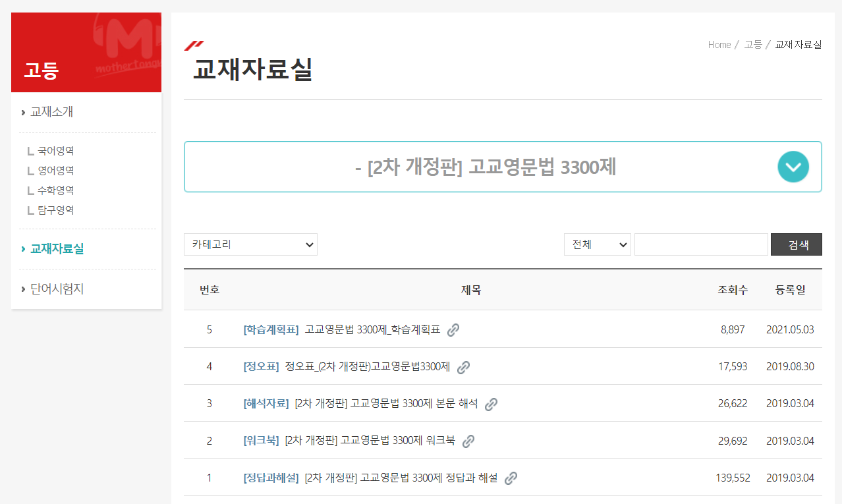Click the link icon beside the 정오표 entry
Screen dimensions: 842x504
click(463, 366)
